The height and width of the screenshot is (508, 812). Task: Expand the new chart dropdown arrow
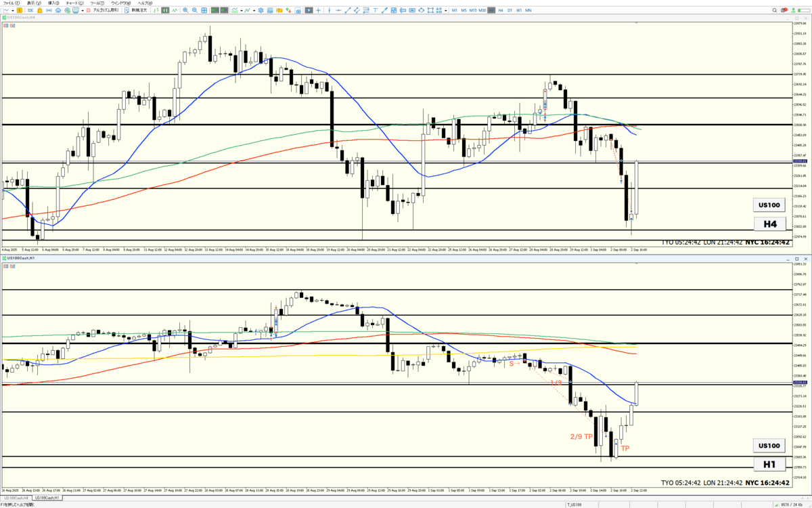pyautogui.click(x=13, y=11)
